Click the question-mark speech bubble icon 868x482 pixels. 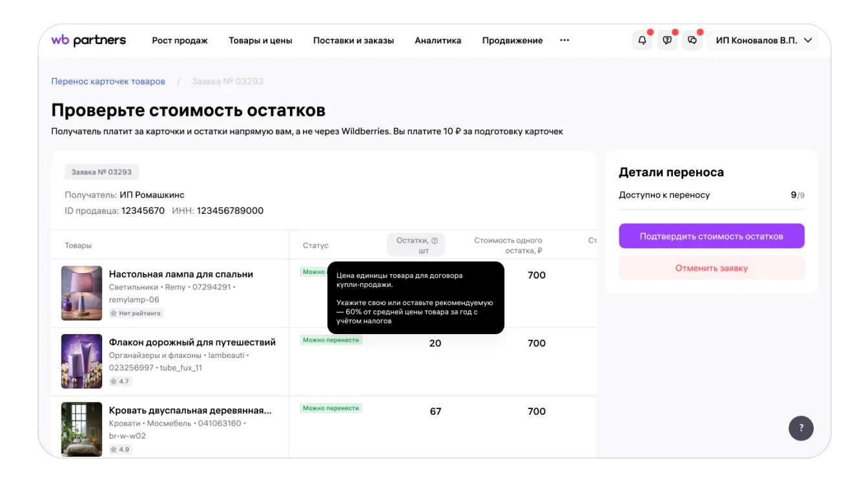point(667,40)
